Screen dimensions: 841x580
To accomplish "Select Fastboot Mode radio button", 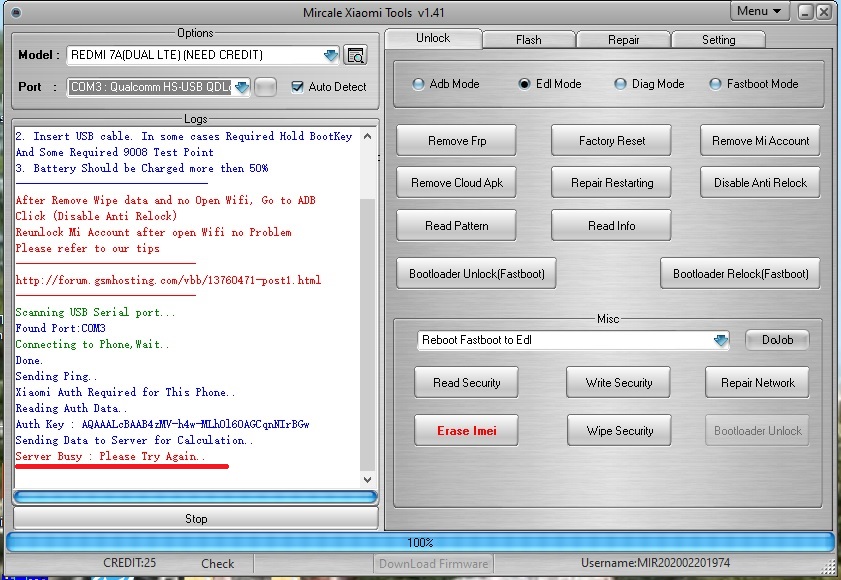I will pos(715,84).
